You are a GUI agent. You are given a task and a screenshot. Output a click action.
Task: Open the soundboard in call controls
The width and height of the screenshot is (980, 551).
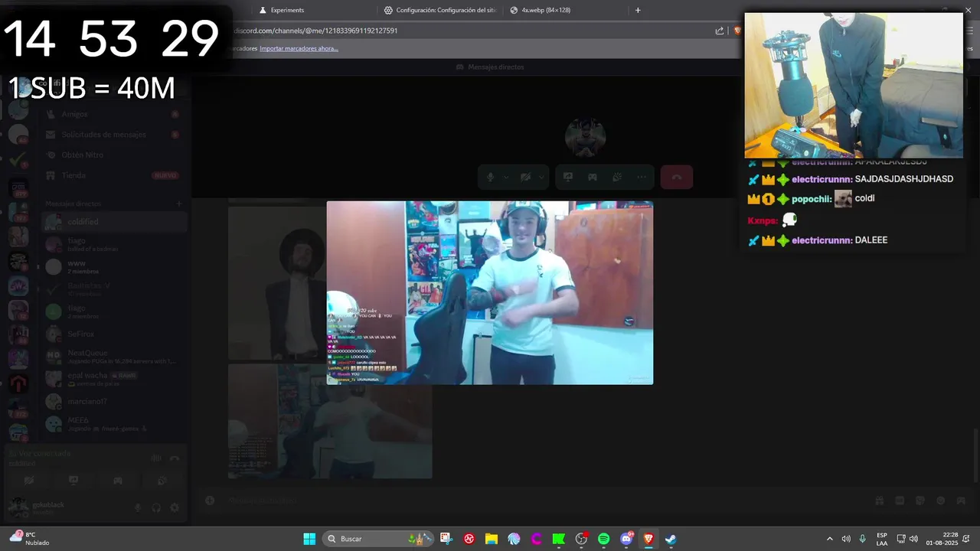pyautogui.click(x=617, y=177)
